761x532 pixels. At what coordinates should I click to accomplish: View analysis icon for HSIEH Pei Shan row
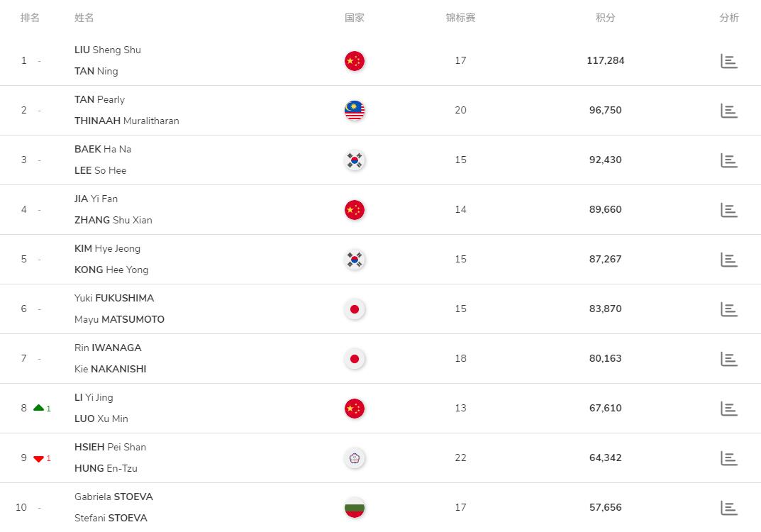point(729,458)
